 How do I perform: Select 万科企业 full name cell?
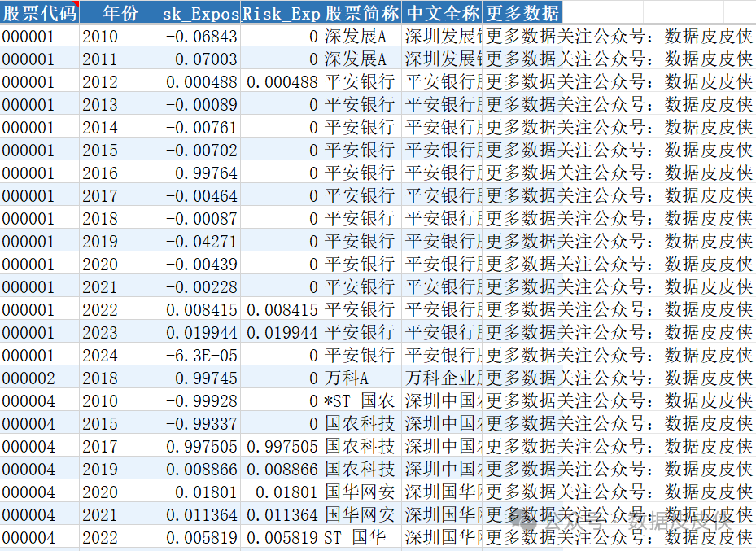click(442, 378)
